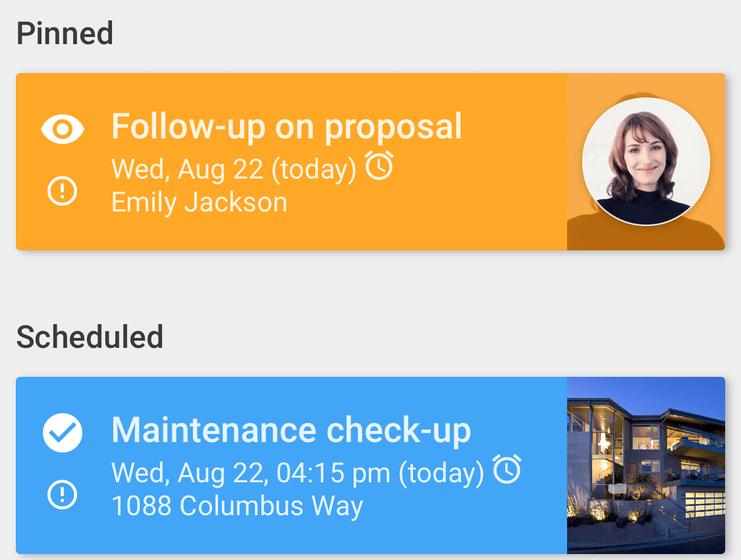The width and height of the screenshot is (741, 560).
Task: Open Emily Jackson's profile photo
Action: click(x=645, y=161)
